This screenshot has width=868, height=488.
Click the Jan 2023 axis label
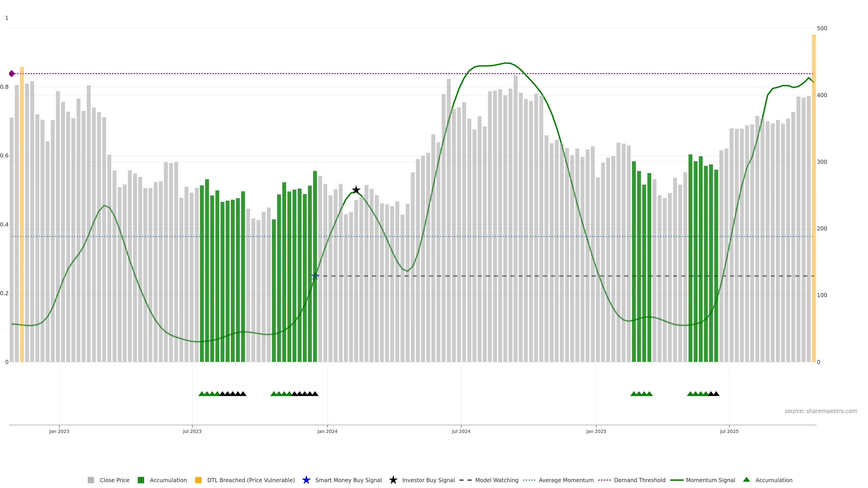coord(59,431)
